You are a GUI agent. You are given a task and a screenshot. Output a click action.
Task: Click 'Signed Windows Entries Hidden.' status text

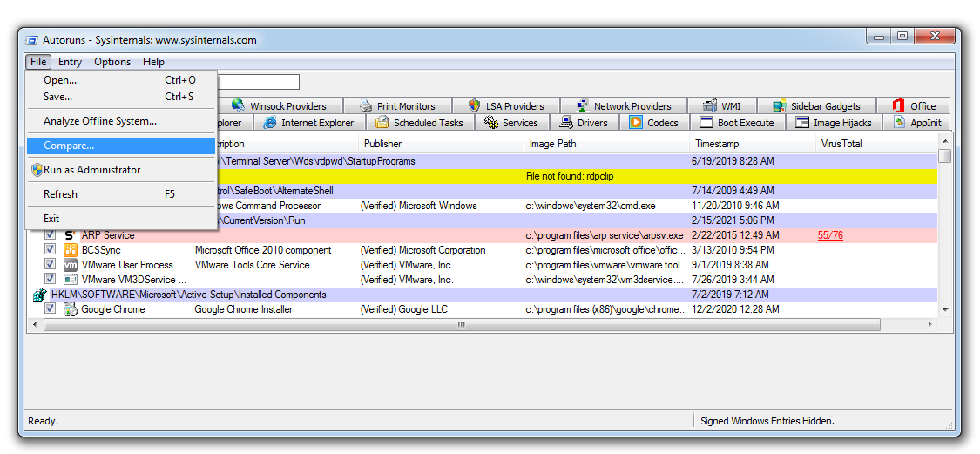767,422
